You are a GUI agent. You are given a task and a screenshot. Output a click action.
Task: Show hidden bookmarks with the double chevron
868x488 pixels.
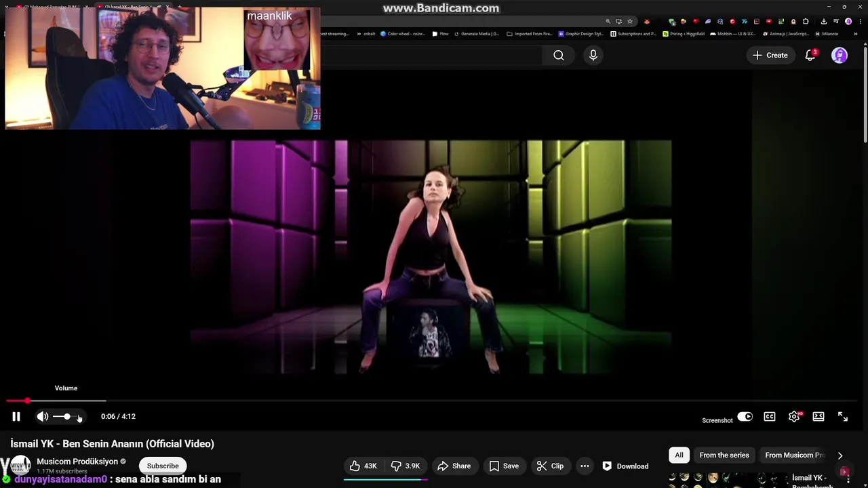[x=855, y=33]
